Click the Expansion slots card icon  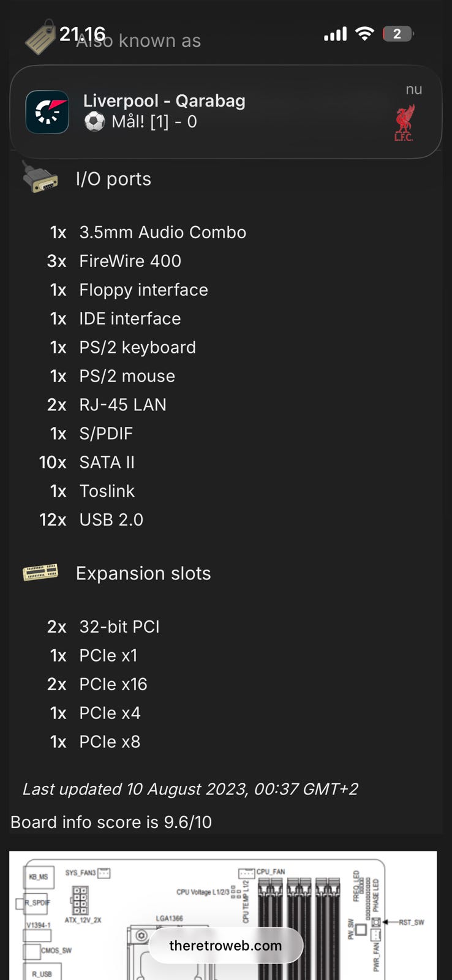click(40, 573)
